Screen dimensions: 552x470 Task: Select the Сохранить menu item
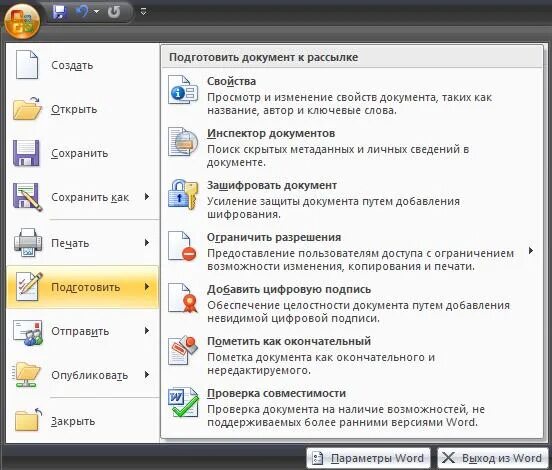[x=83, y=153]
